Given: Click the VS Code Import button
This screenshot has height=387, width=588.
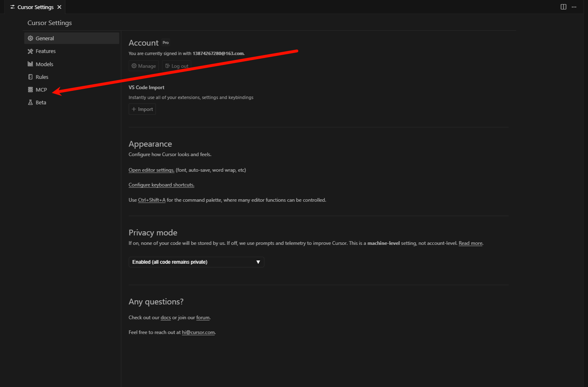Looking at the screenshot, I should (x=142, y=109).
